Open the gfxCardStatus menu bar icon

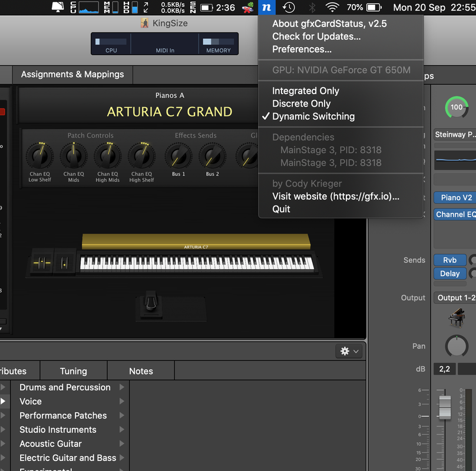tap(266, 7)
